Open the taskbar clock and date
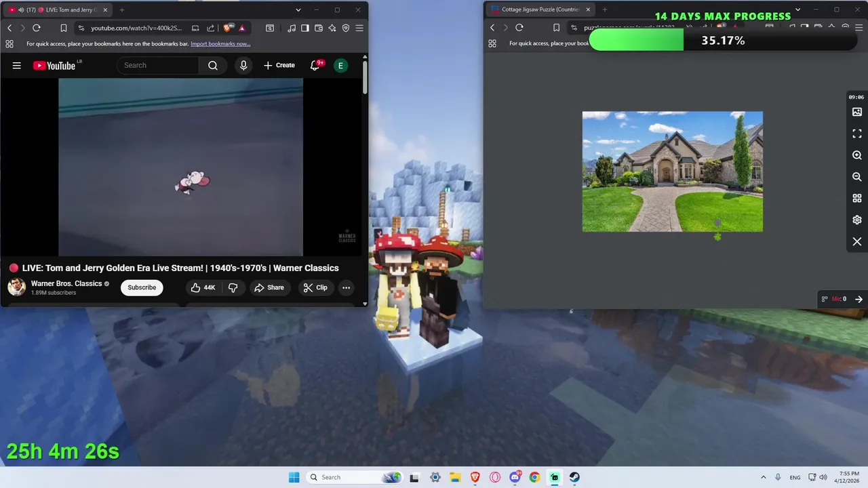The height and width of the screenshot is (488, 868). [848, 477]
